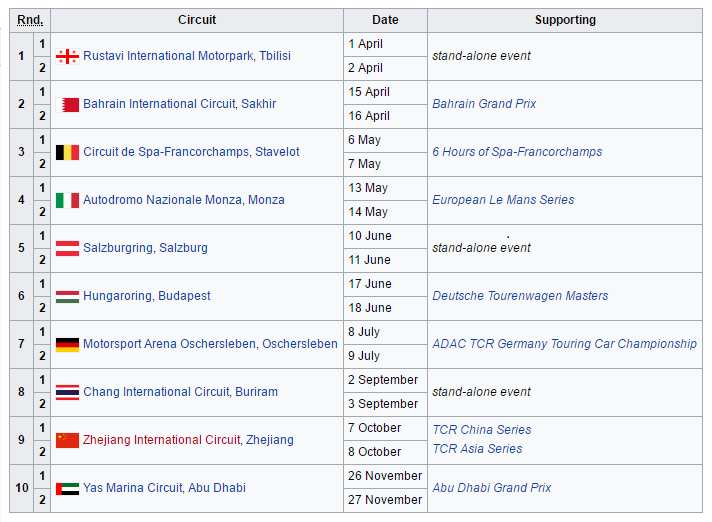The width and height of the screenshot is (712, 522).
Task: Click the China flag icon
Action: [67, 440]
